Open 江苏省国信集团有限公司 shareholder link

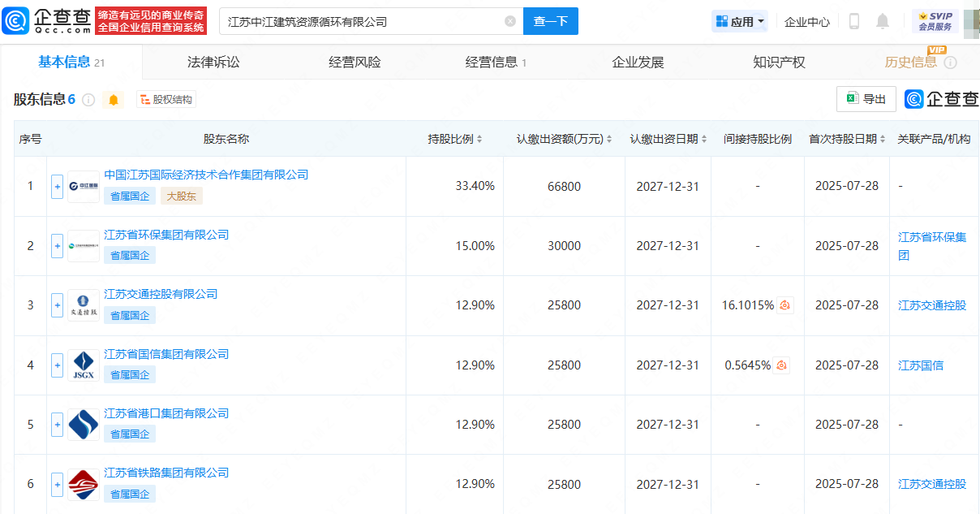(x=166, y=354)
